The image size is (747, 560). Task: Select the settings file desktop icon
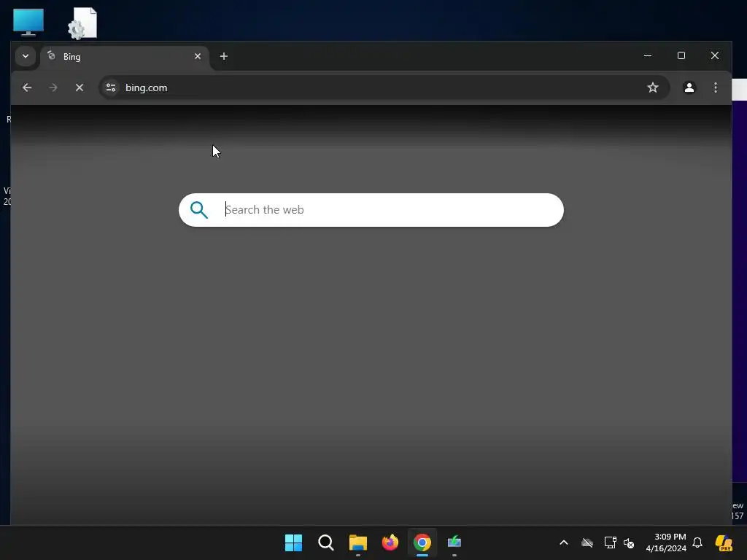click(x=83, y=23)
